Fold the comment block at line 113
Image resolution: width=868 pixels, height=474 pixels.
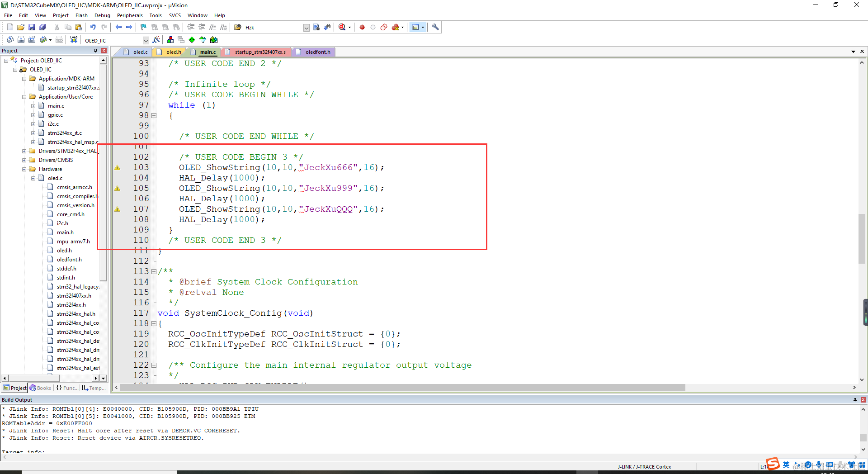click(154, 272)
